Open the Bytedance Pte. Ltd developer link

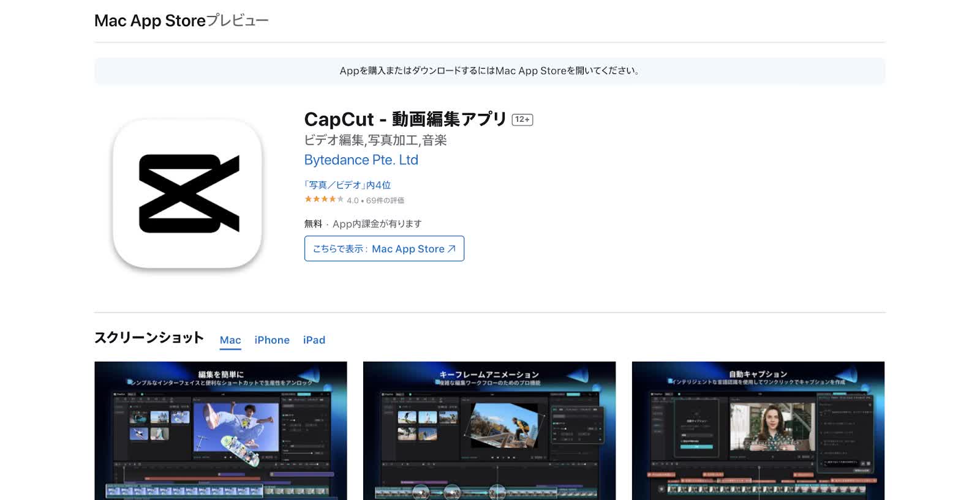click(x=361, y=160)
